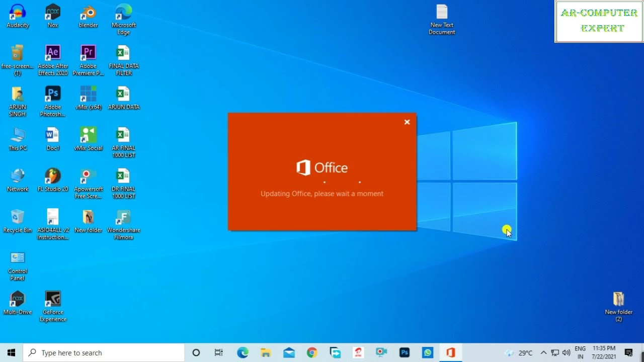Image resolution: width=644 pixels, height=362 pixels.
Task: Select the DR FINAL 1000 LIST Excel file
Action: pyautogui.click(x=123, y=184)
